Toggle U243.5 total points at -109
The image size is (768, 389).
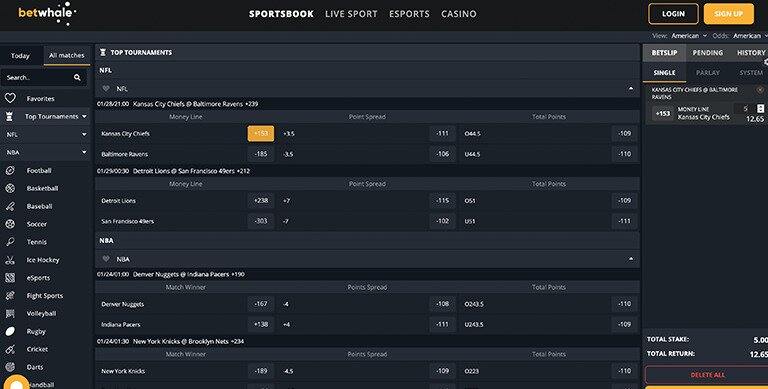coord(624,324)
